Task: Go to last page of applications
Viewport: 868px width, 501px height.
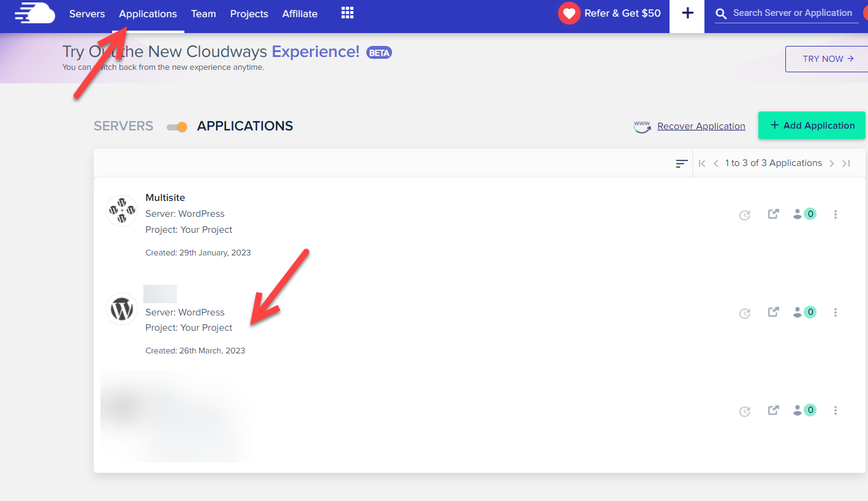Action: click(846, 164)
